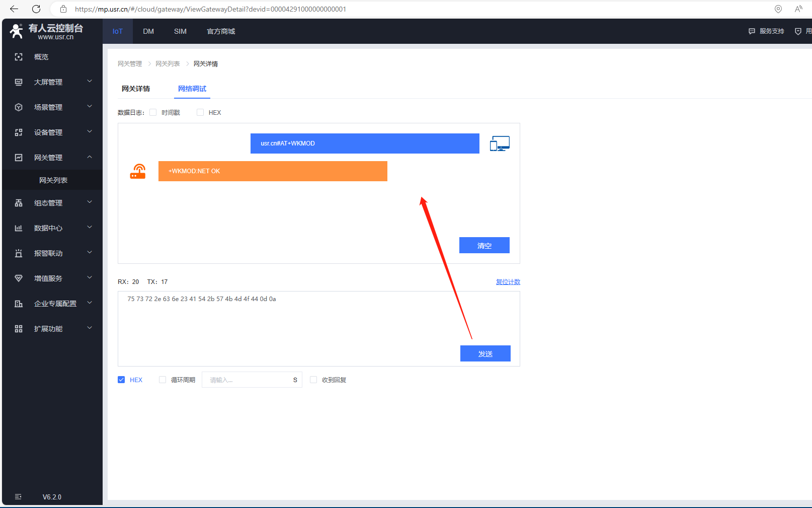Click the 服务支持 chat icon

coord(752,31)
